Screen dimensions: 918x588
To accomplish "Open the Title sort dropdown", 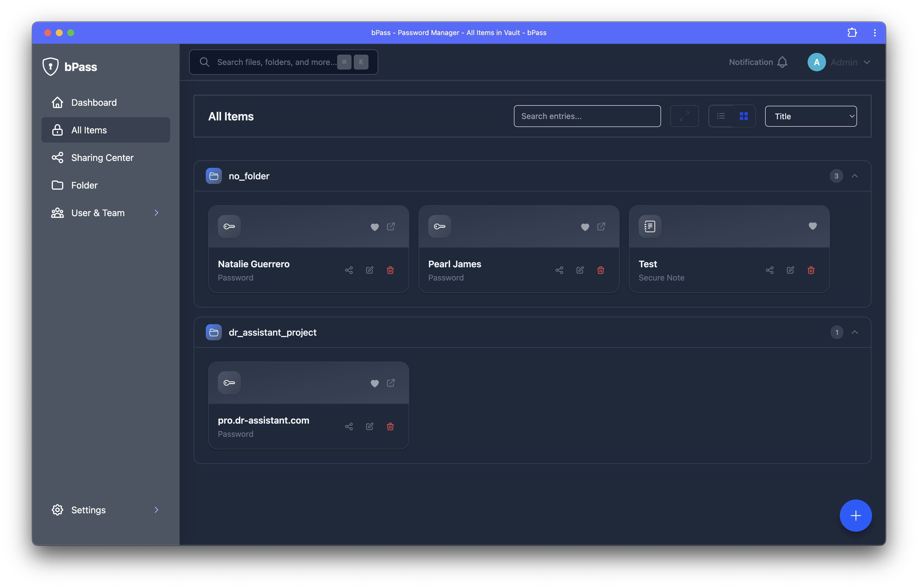I will (x=810, y=116).
